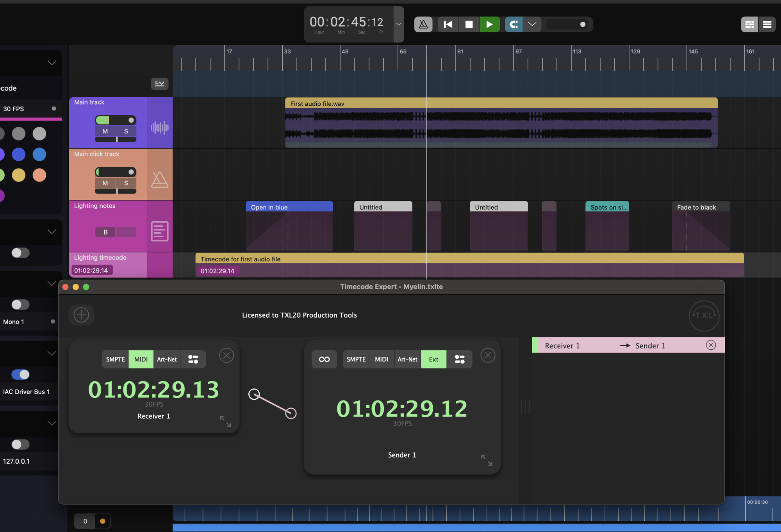Open dropdown arrow next to loop button
The width and height of the screenshot is (781, 532).
coord(532,24)
